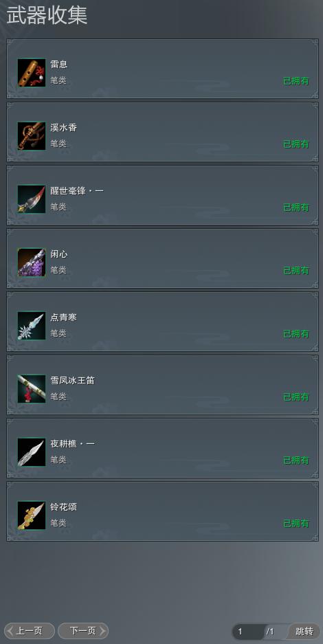
Task: Open the 醒世毫锋·一 weapon icon
Action: click(x=32, y=199)
